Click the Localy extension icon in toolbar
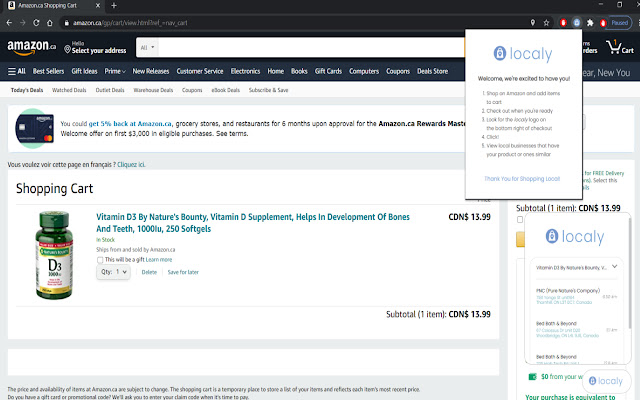This screenshot has height=400, width=640. (x=576, y=23)
